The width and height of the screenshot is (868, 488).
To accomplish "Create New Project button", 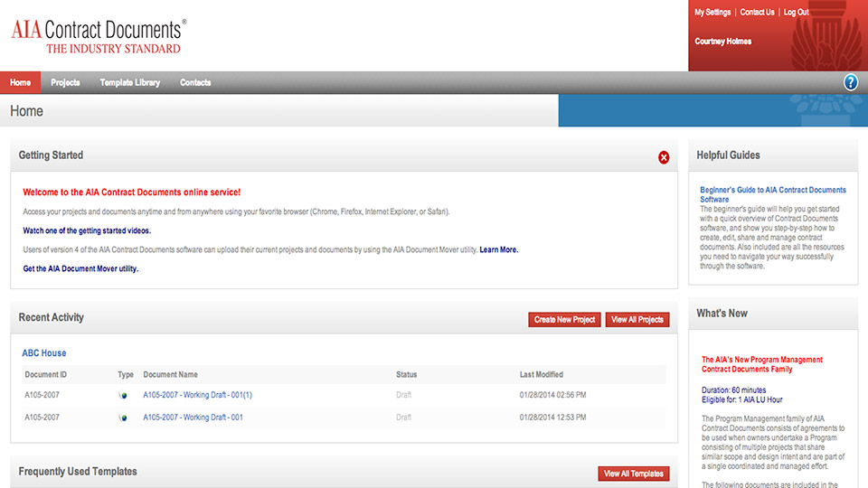I will point(564,320).
